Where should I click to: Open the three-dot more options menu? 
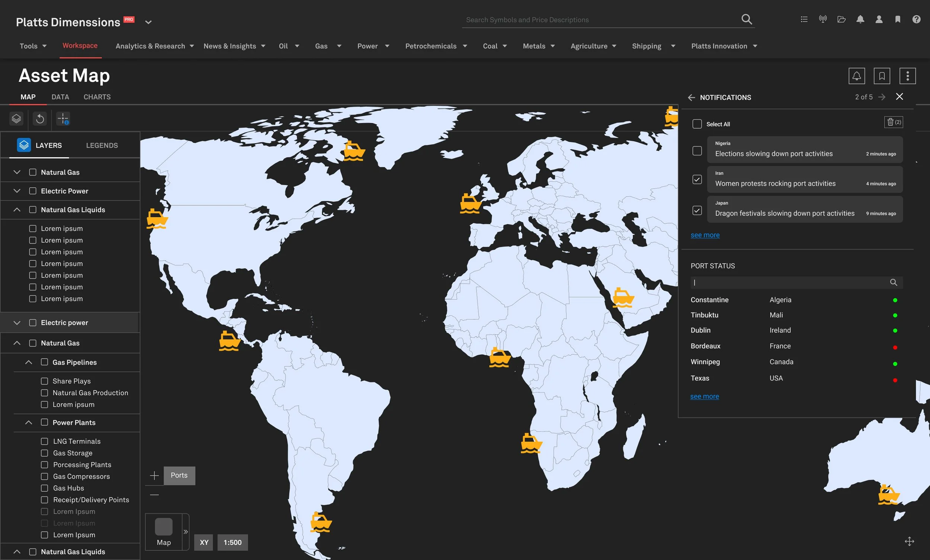coord(907,76)
